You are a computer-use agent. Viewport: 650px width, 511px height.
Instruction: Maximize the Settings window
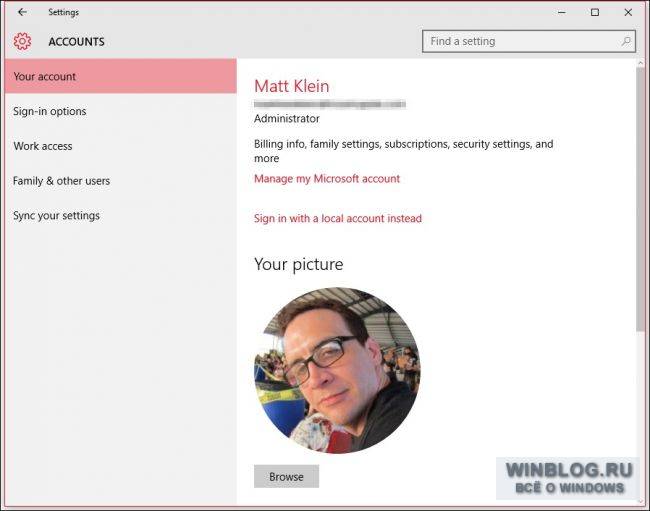click(595, 12)
